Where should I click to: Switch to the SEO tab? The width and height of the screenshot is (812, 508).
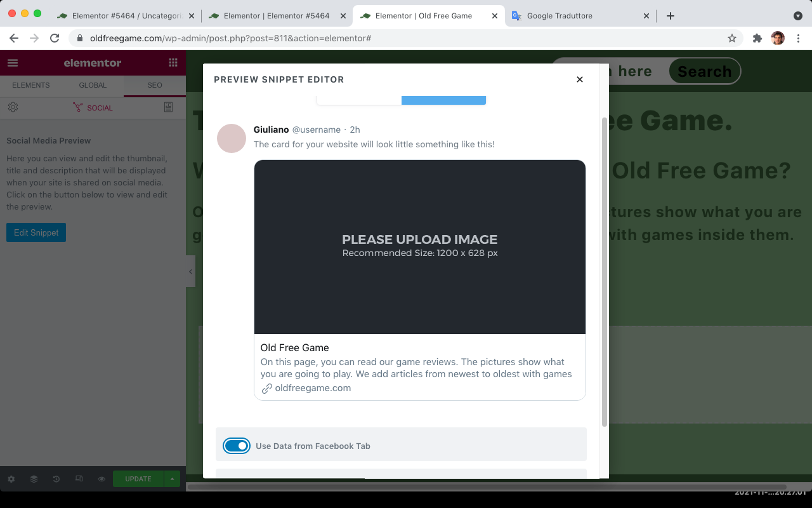coord(155,85)
